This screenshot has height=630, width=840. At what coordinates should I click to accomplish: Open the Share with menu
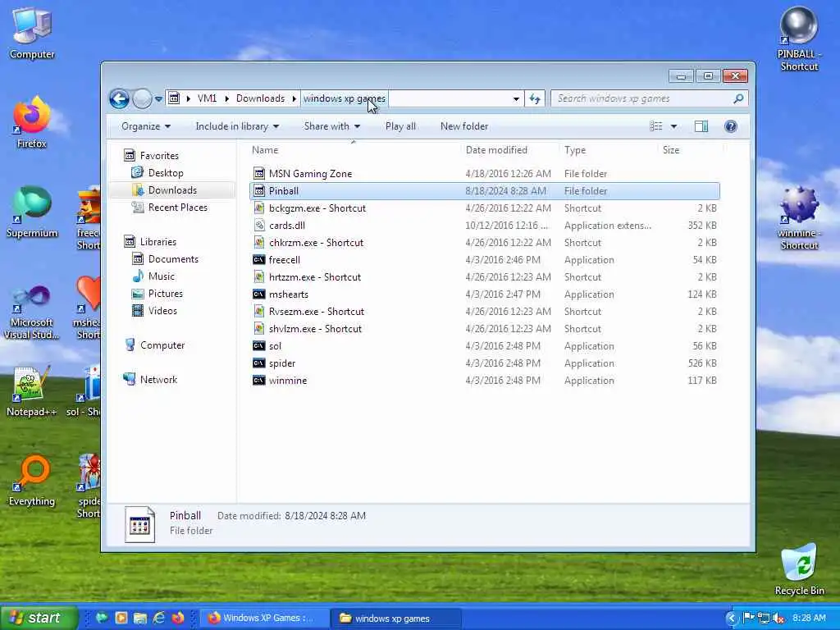(x=332, y=126)
